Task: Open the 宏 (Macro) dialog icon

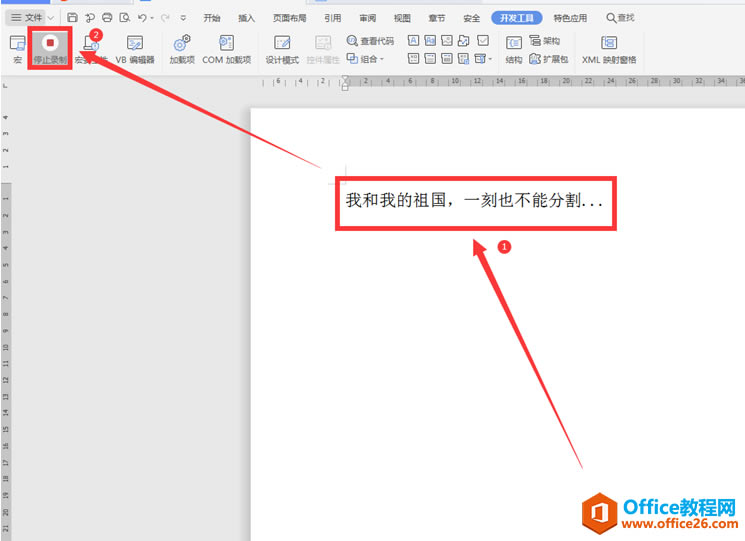Action: coord(17,48)
